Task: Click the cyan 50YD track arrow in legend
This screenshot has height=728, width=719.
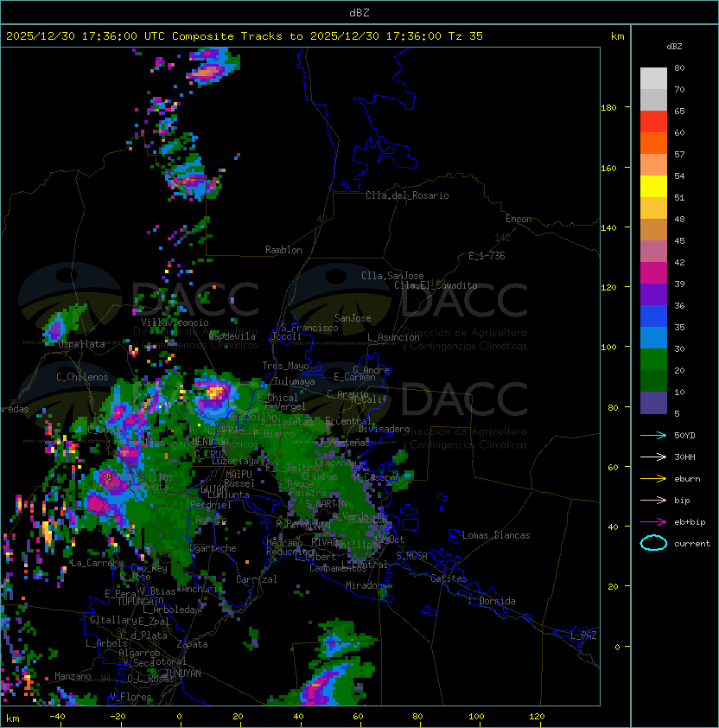Action: 653,436
